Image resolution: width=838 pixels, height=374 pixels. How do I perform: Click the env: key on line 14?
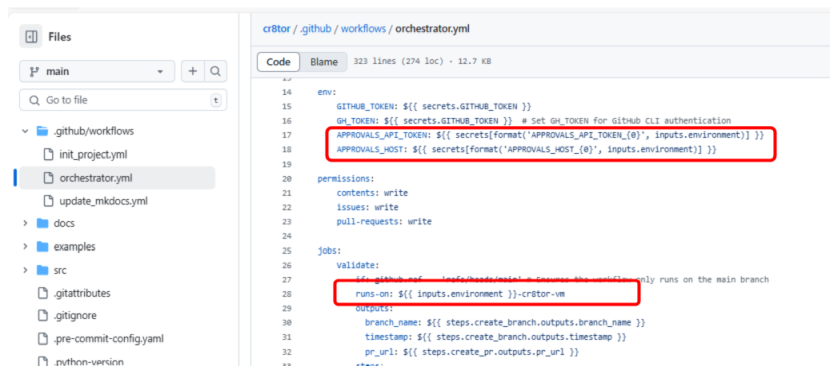click(327, 92)
